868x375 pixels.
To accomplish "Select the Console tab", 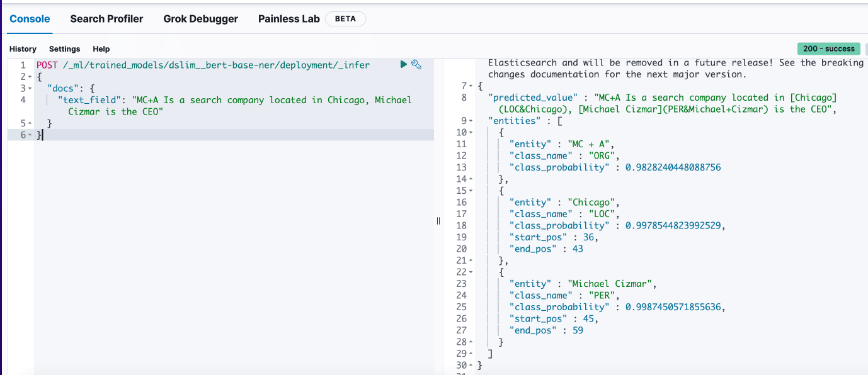I will pos(30,19).
